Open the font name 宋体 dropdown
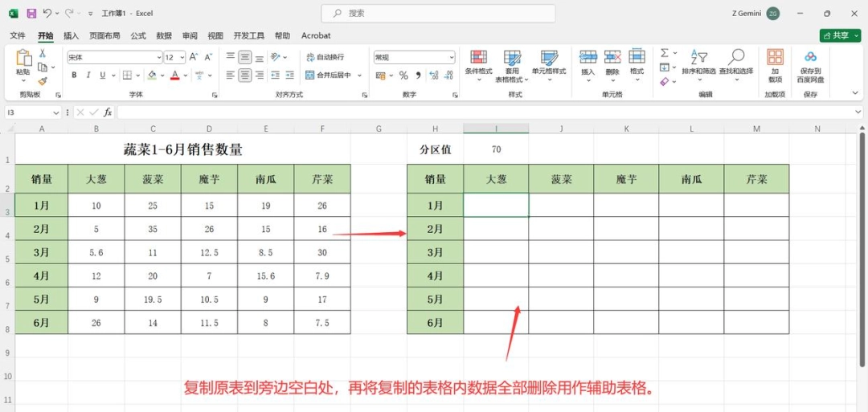Viewport: 868px width, 412px height. pyautogui.click(x=159, y=58)
